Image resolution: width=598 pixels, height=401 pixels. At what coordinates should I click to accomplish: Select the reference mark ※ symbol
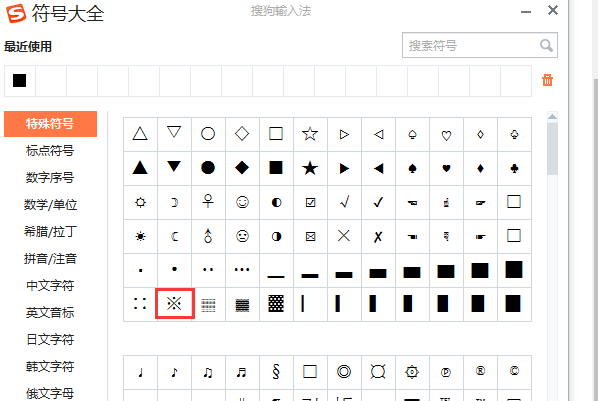[x=174, y=304]
